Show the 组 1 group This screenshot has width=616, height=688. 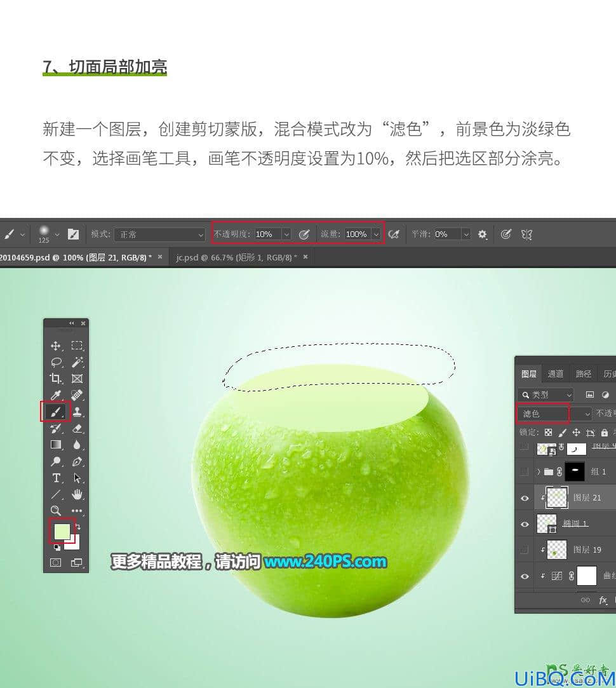[525, 471]
